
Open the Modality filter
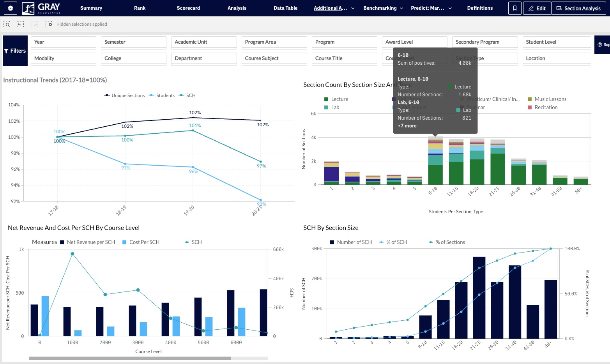[x=64, y=58]
